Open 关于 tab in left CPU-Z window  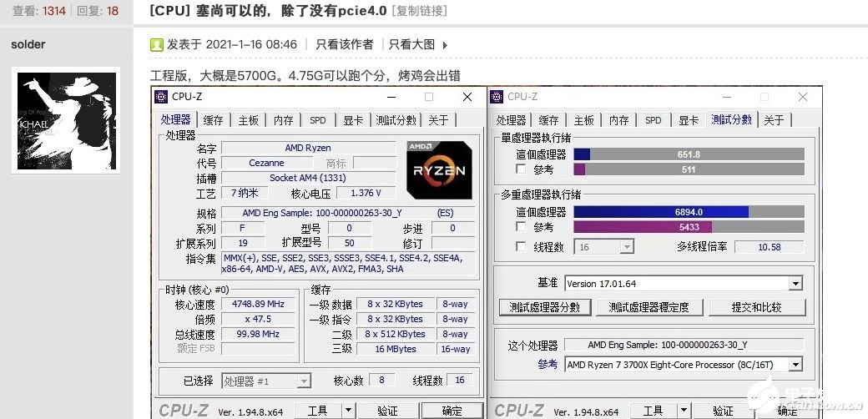(438, 120)
